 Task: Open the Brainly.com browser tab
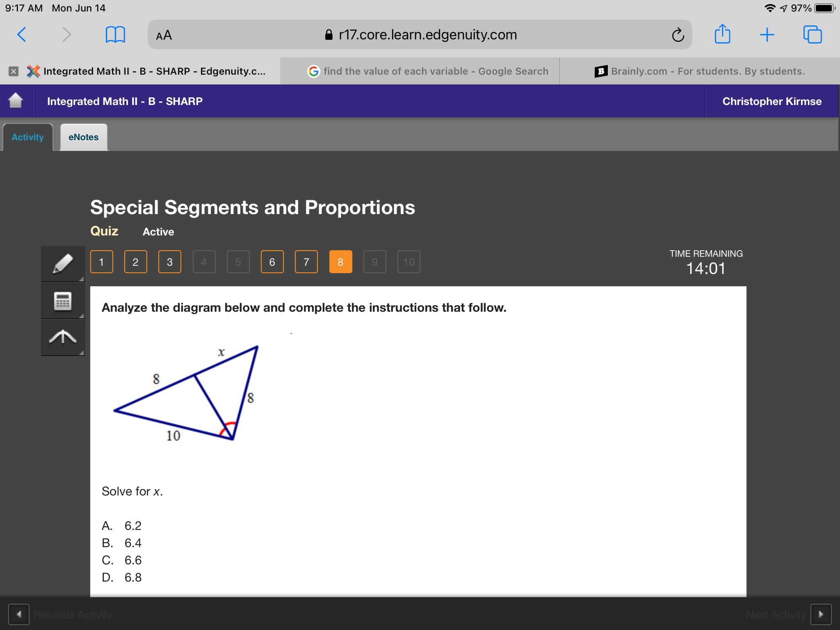(700, 71)
